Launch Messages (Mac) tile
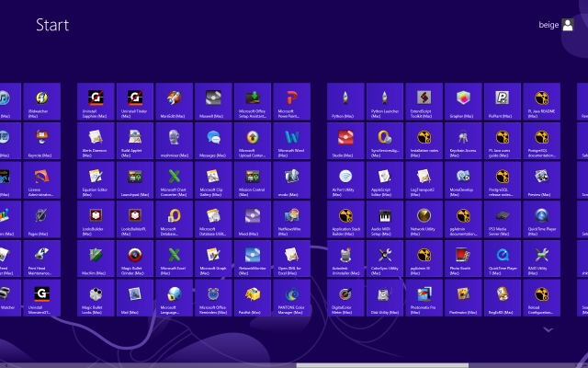Viewport: 588px width, 368px height. pos(213,141)
